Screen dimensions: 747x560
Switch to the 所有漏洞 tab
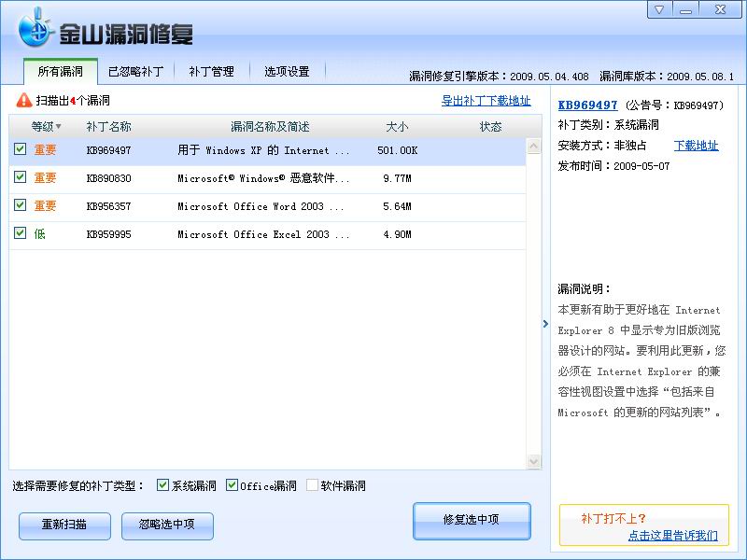click(61, 72)
